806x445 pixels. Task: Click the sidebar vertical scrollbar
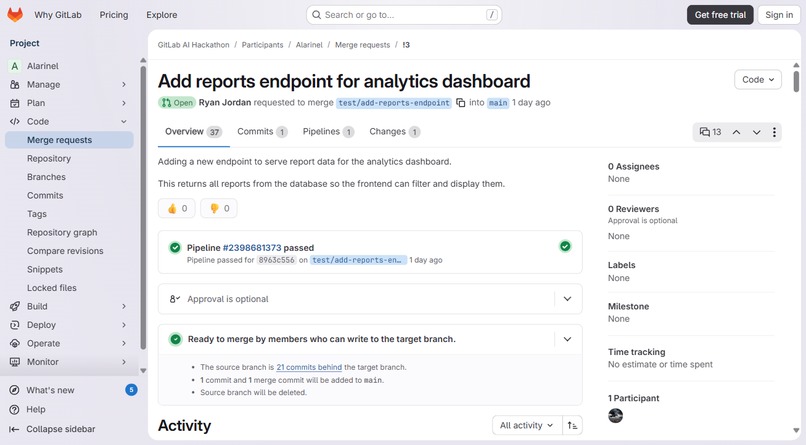tap(143, 206)
